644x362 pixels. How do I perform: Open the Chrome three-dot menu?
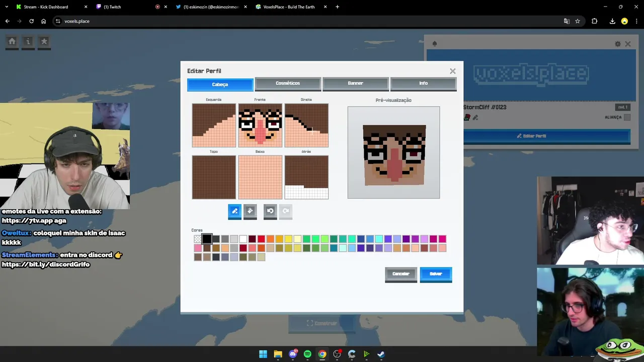pos(636,21)
